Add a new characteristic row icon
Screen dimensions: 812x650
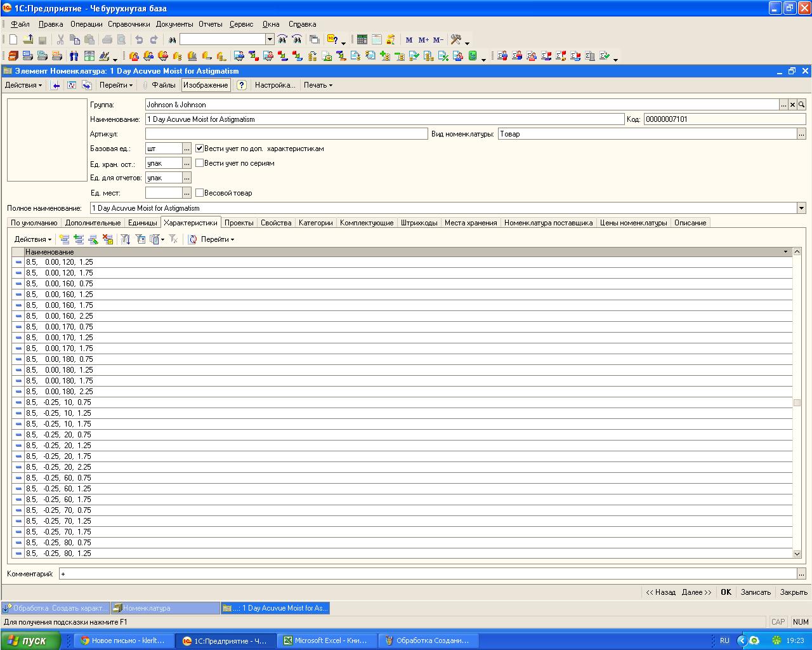[64, 239]
